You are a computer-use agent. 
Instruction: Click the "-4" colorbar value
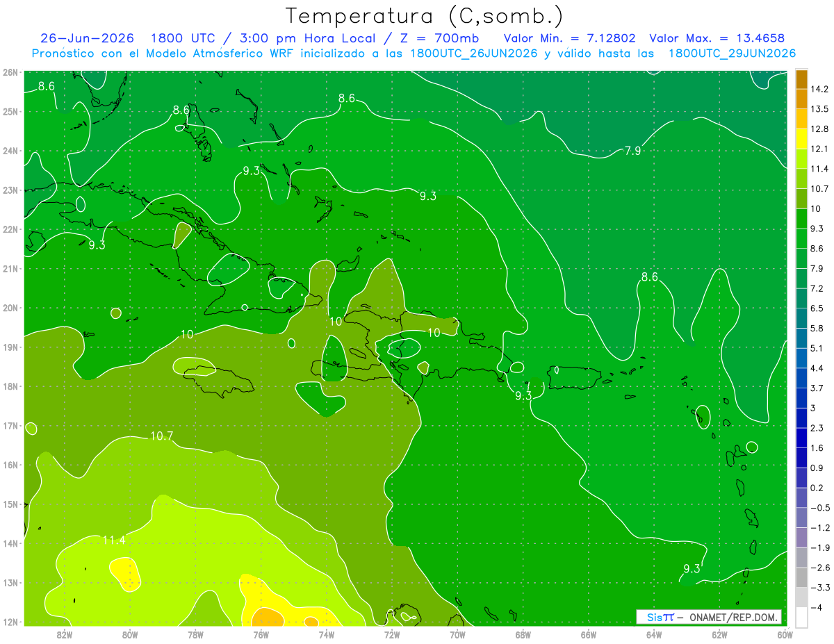click(815, 608)
